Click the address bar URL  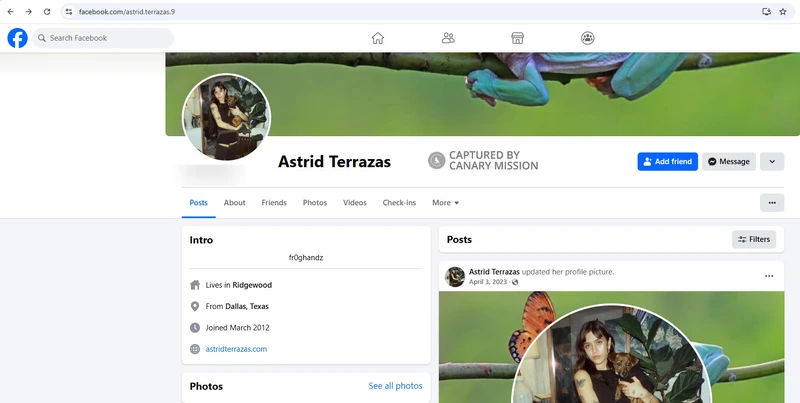coord(127,11)
